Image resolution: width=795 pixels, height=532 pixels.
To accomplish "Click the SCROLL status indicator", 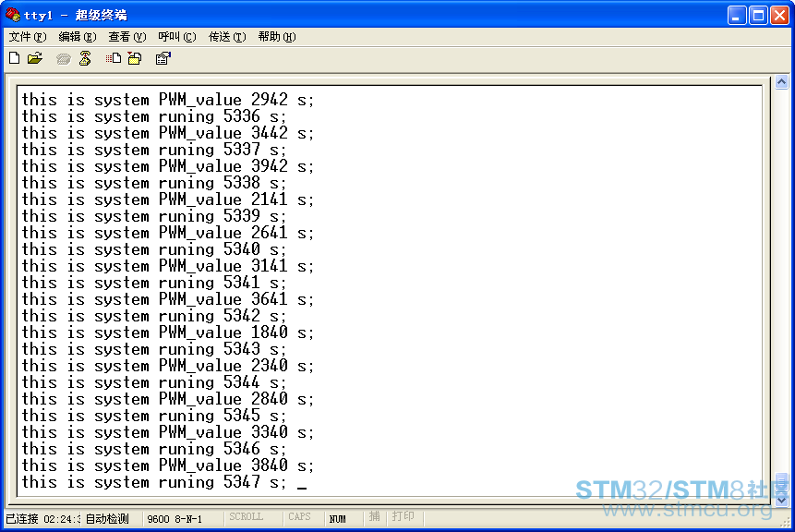I will tap(246, 517).
